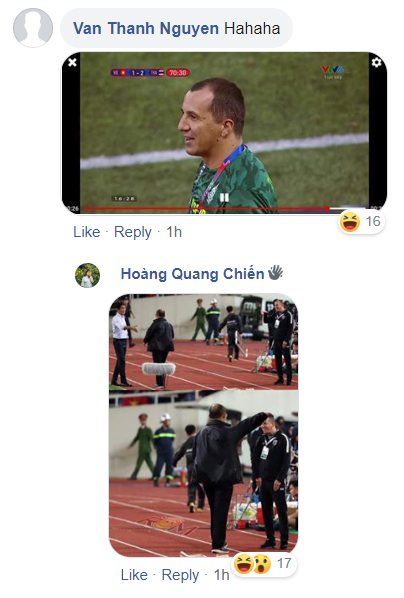Like Van Thanh Nguyen's comment
The height and width of the screenshot is (598, 404).
point(87,232)
